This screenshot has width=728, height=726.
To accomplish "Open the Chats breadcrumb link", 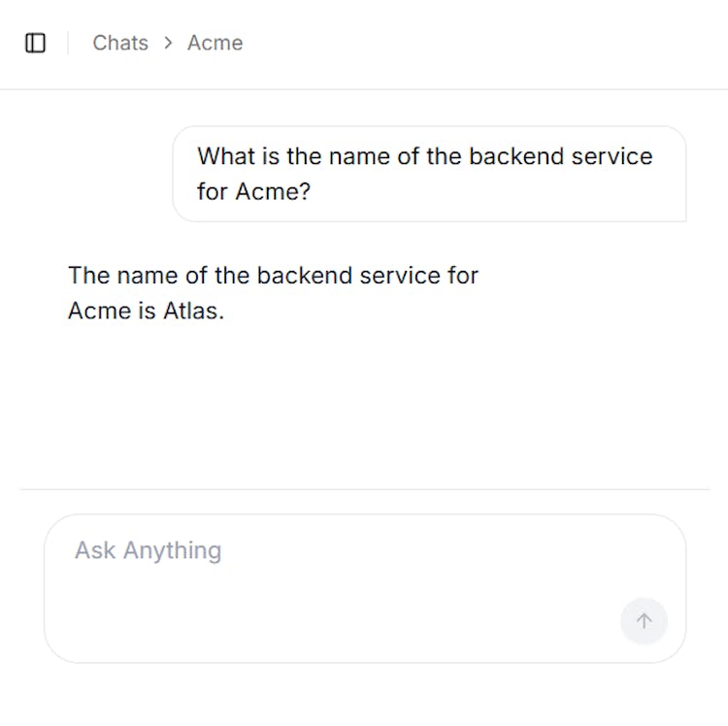I will coord(120,43).
